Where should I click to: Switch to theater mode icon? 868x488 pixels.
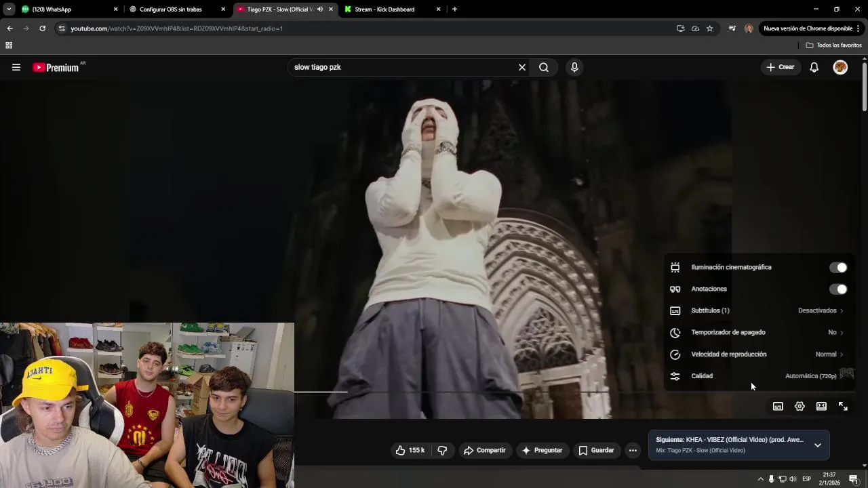pos(821,406)
